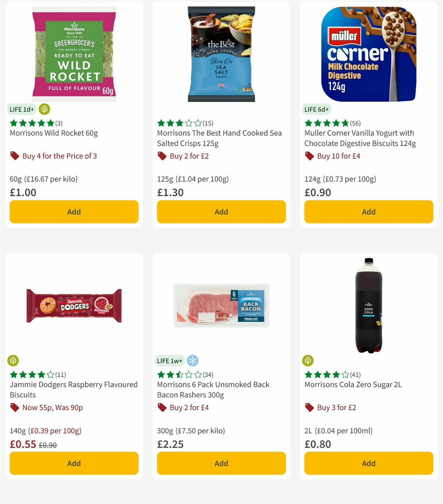Click the tag icon beside 'Buy 10 for £4'

[309, 156]
